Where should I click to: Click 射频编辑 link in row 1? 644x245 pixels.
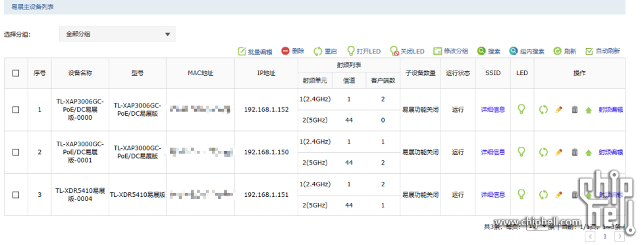coord(610,110)
